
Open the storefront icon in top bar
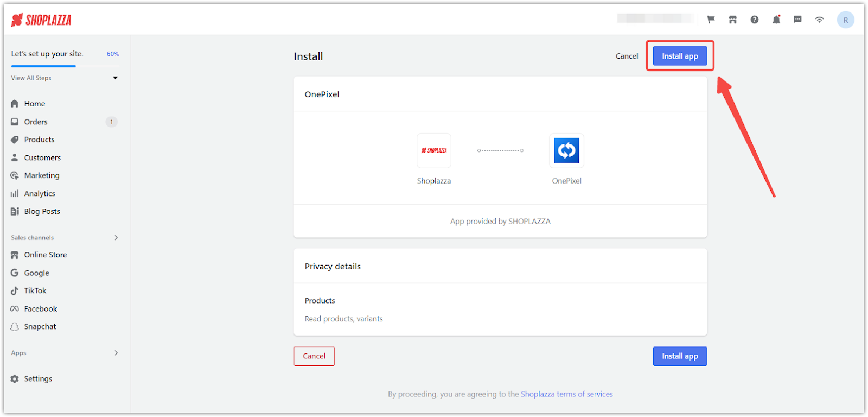(732, 20)
